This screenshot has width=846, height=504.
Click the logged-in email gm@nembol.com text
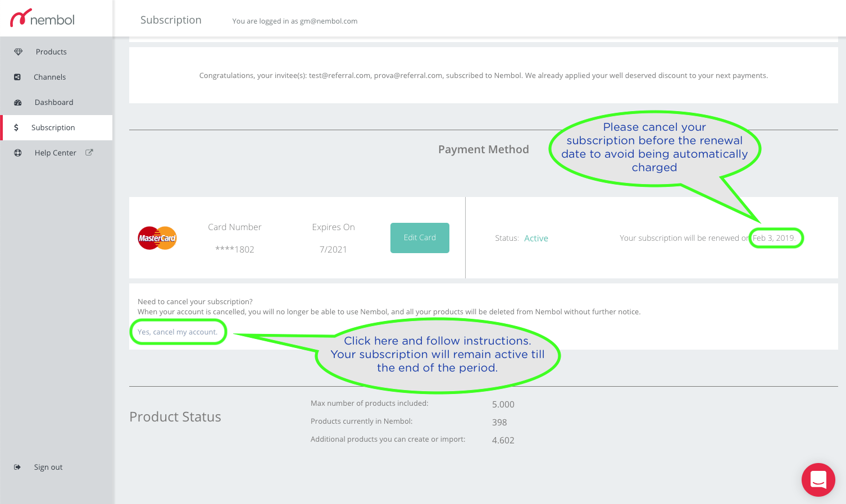pyautogui.click(x=329, y=21)
